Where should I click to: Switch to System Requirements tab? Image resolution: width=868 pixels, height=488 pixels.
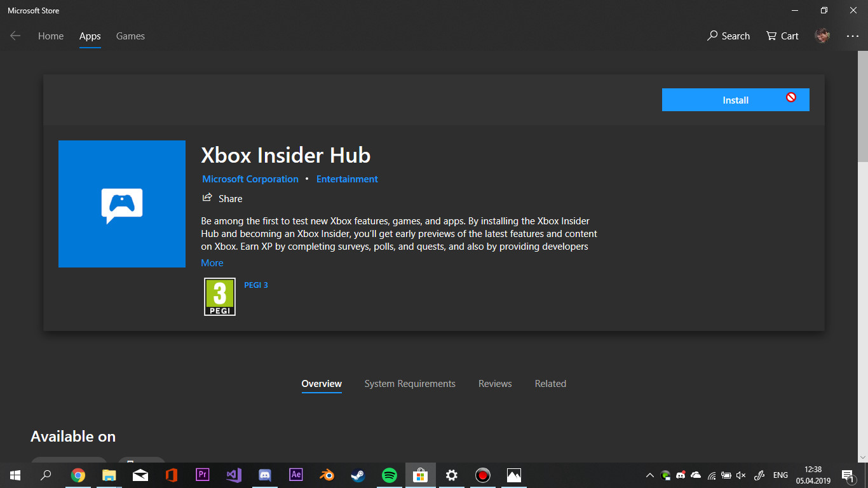410,384
